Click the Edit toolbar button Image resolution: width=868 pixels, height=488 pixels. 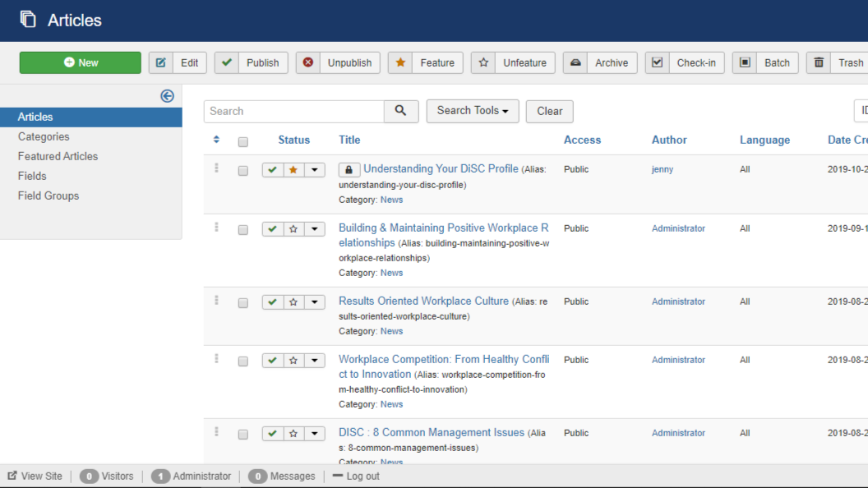coord(178,62)
